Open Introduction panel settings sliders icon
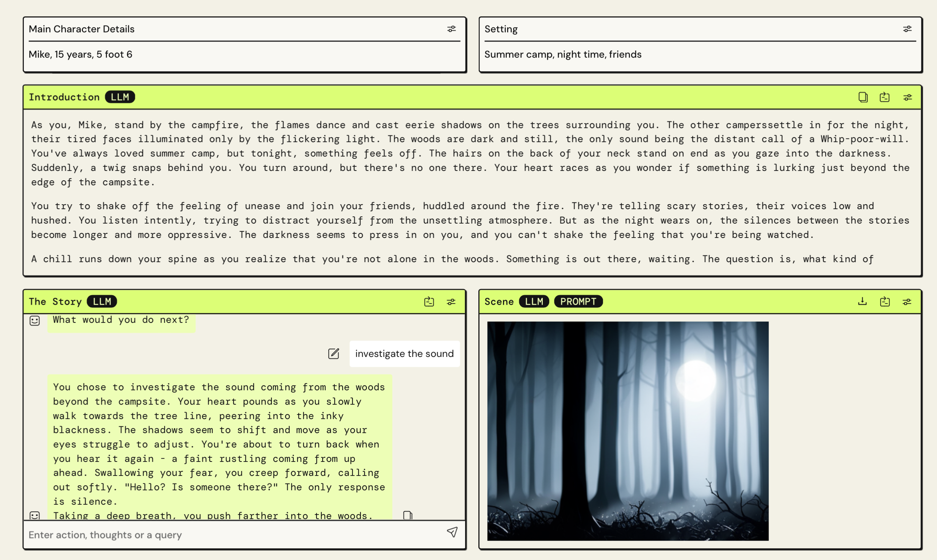The height and width of the screenshot is (560, 937). coord(907,97)
